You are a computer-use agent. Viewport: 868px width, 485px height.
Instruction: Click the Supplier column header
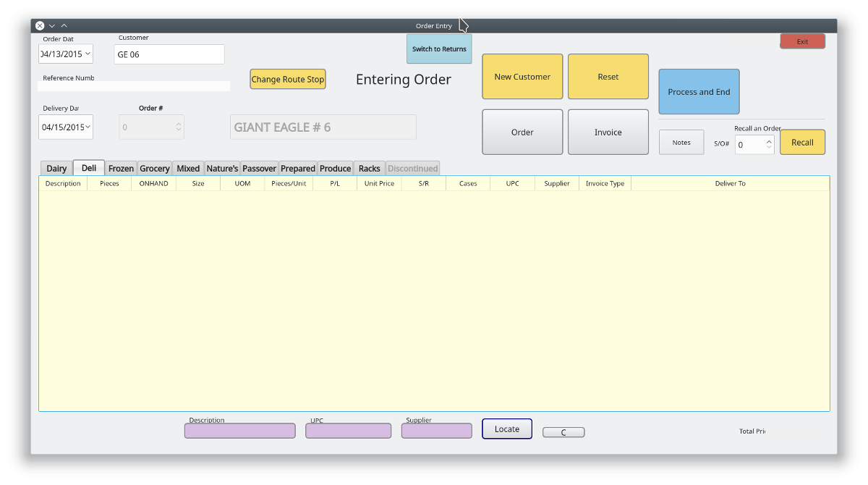[x=557, y=183]
